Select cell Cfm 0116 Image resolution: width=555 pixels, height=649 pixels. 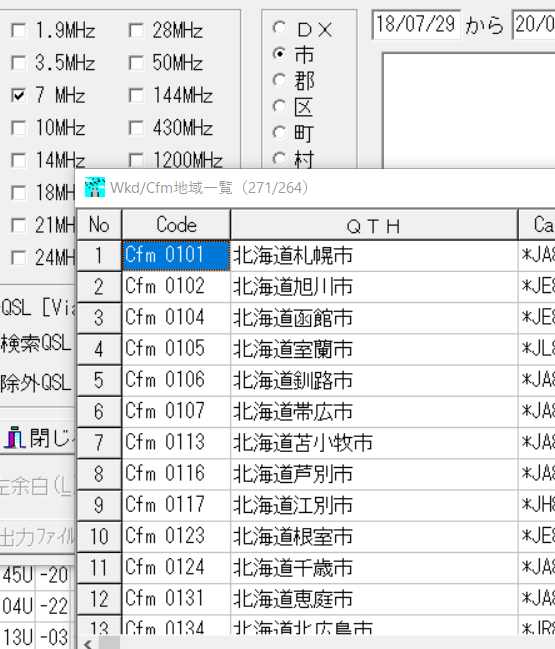coord(176,474)
